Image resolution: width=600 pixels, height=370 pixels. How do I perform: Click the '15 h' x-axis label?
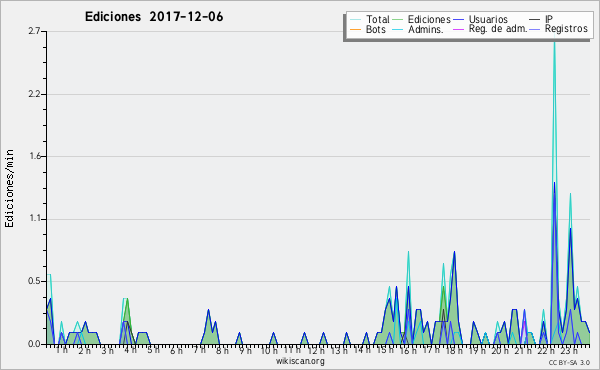coord(385,350)
